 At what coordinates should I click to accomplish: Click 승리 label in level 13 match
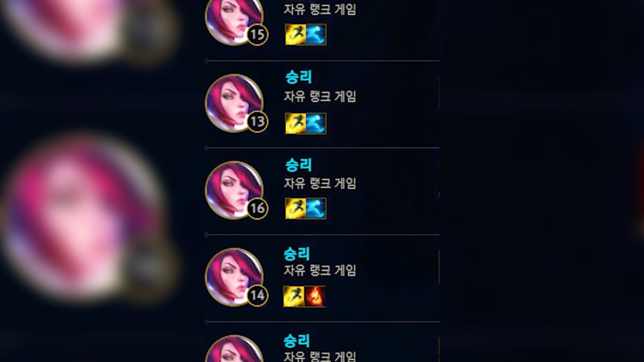pyautogui.click(x=299, y=77)
